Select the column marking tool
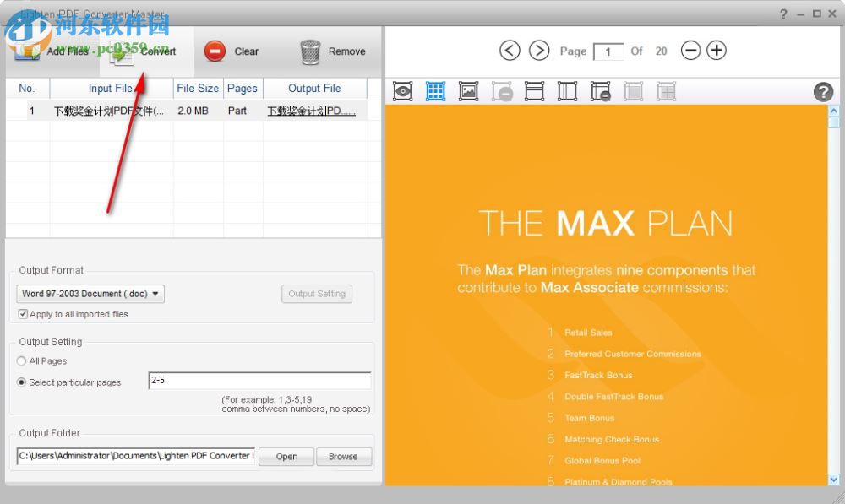The height and width of the screenshot is (504, 845). (567, 91)
